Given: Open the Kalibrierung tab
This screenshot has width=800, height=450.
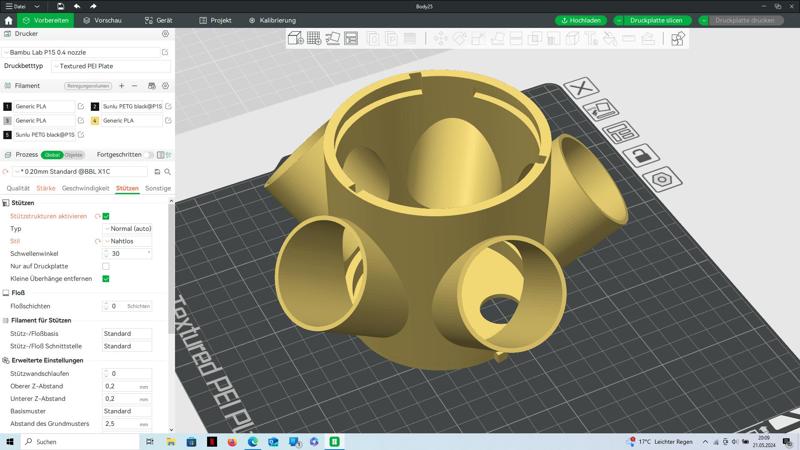Looking at the screenshot, I should pyautogui.click(x=272, y=20).
